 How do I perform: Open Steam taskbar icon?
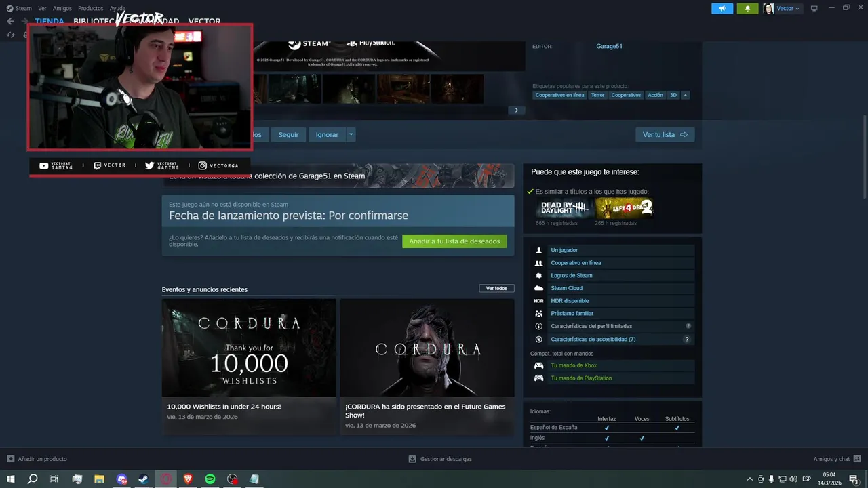[144, 479]
